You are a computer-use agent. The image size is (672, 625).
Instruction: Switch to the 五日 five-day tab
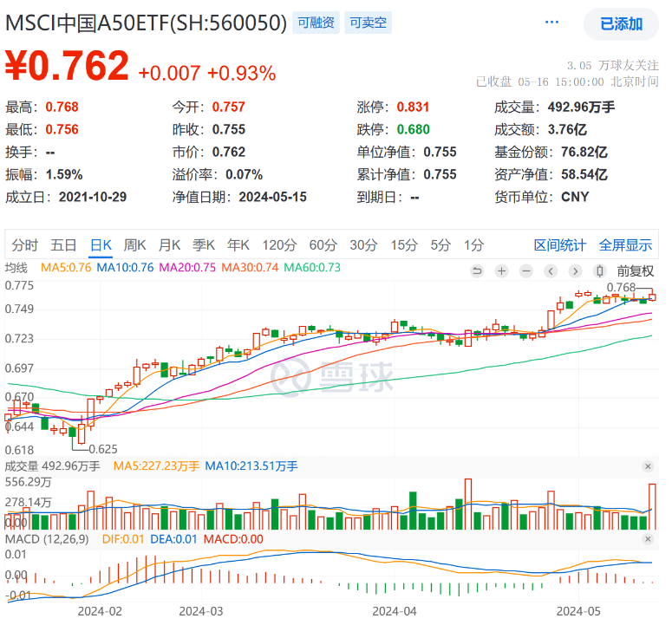(x=63, y=245)
